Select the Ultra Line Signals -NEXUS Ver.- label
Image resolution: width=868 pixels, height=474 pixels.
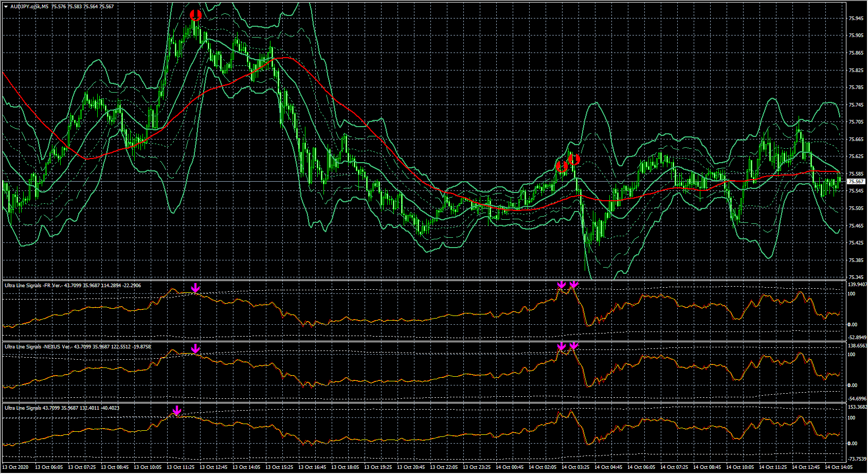click(x=38, y=347)
